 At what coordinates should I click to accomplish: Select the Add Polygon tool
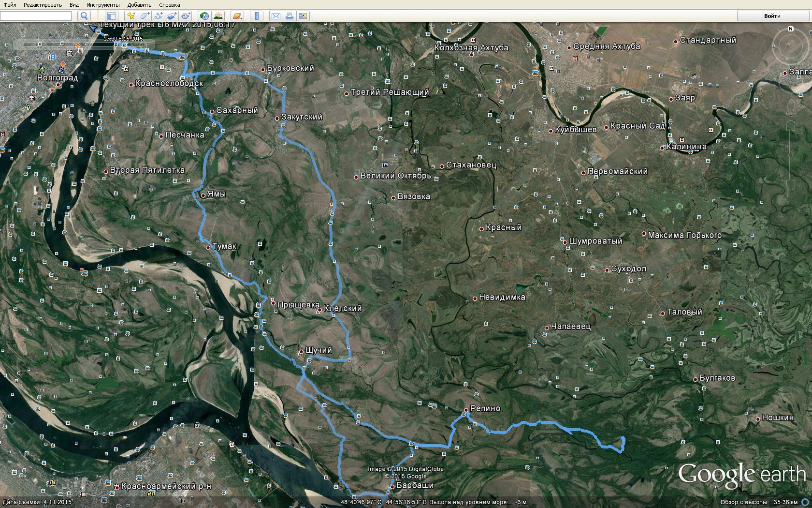tap(145, 16)
